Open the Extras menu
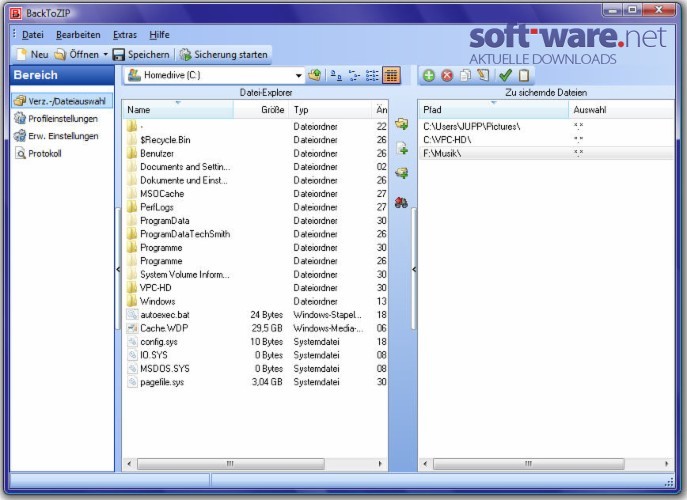Image resolution: width=687 pixels, height=500 pixels. point(125,35)
